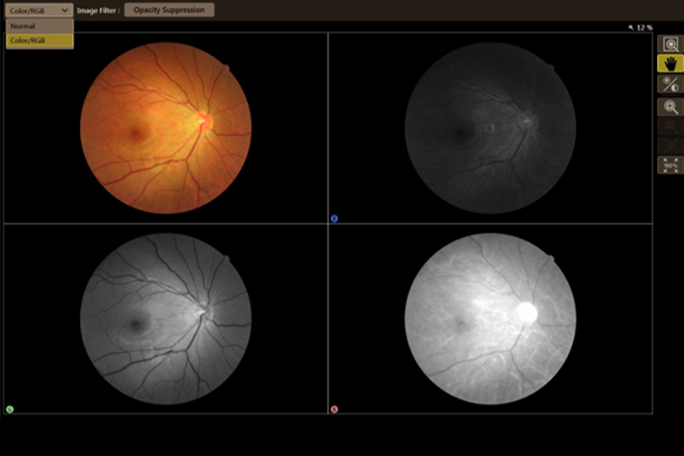
Task: Click the green channel indicator dot
Action: tap(10, 409)
